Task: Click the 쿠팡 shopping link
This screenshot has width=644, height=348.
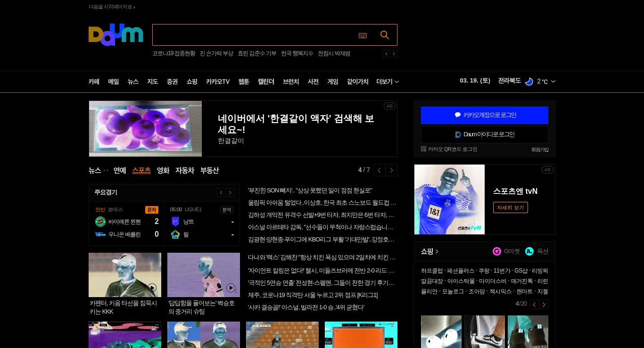Action: pos(484,271)
